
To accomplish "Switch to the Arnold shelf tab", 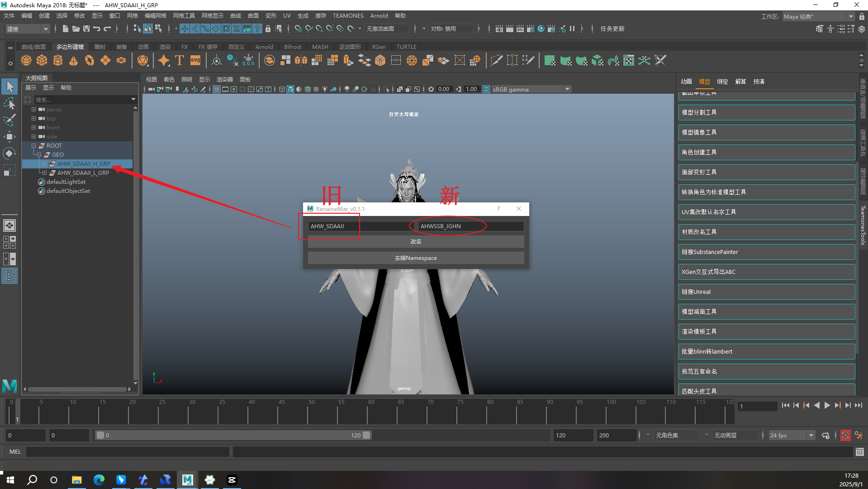I will (264, 47).
